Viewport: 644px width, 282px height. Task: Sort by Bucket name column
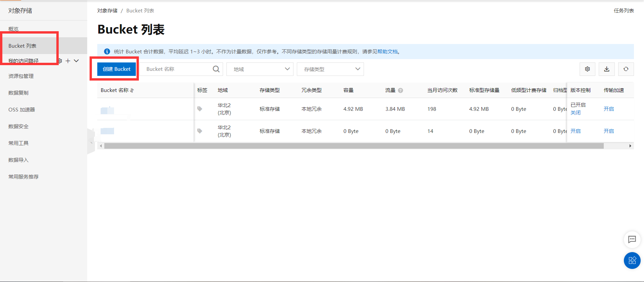pyautogui.click(x=132, y=90)
